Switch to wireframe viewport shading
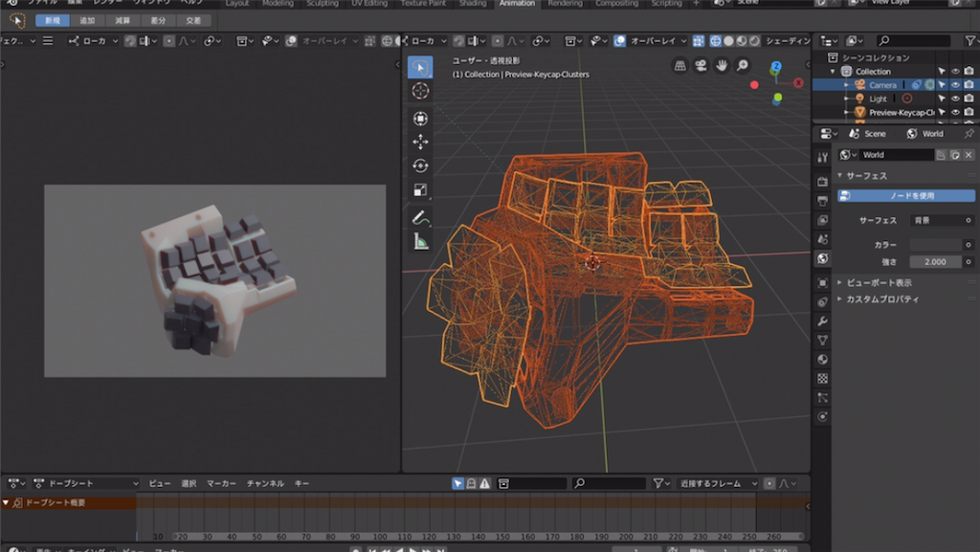Image resolution: width=980 pixels, height=552 pixels. pyautogui.click(x=715, y=40)
